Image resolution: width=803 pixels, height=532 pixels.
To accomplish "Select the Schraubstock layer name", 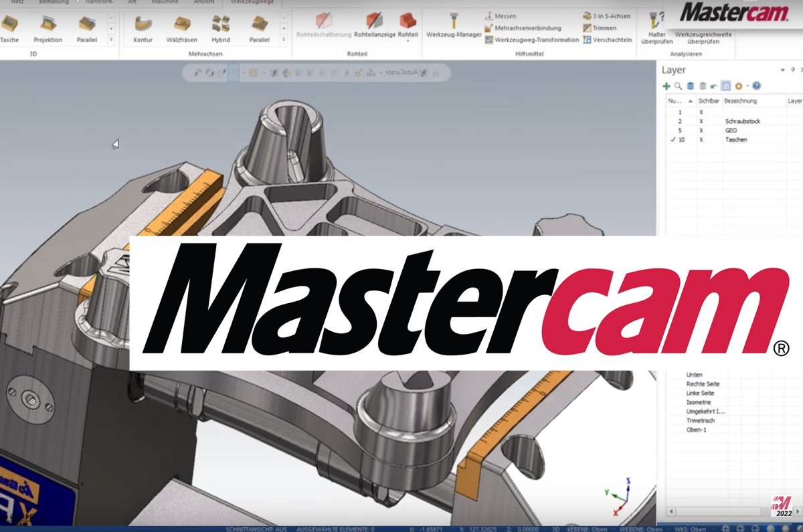I will tap(743, 122).
